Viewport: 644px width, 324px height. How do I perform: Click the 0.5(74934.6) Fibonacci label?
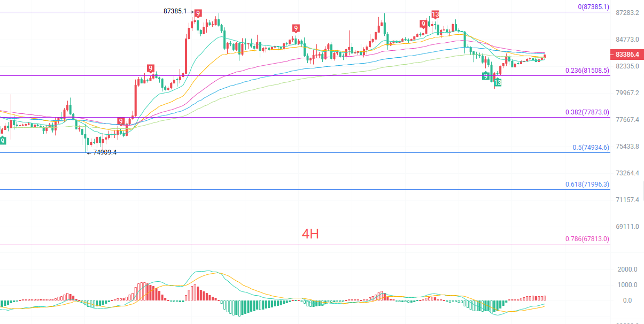click(591, 148)
